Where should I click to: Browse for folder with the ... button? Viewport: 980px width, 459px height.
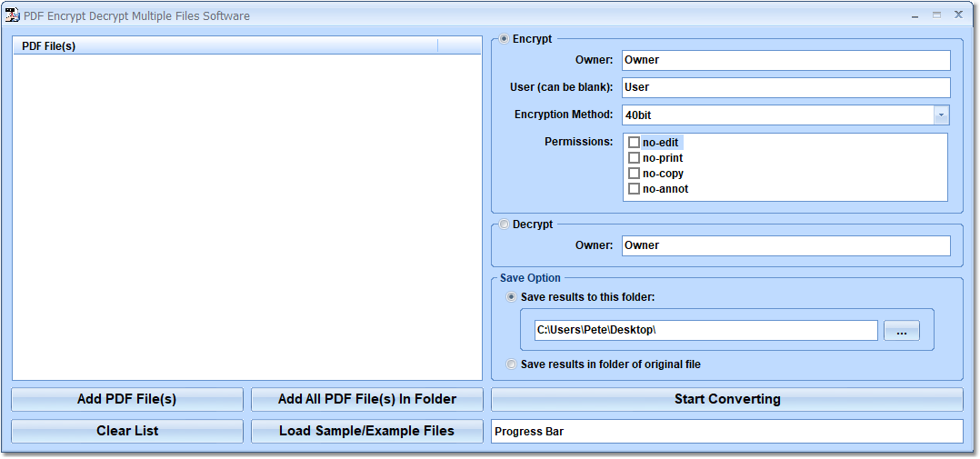point(901,331)
